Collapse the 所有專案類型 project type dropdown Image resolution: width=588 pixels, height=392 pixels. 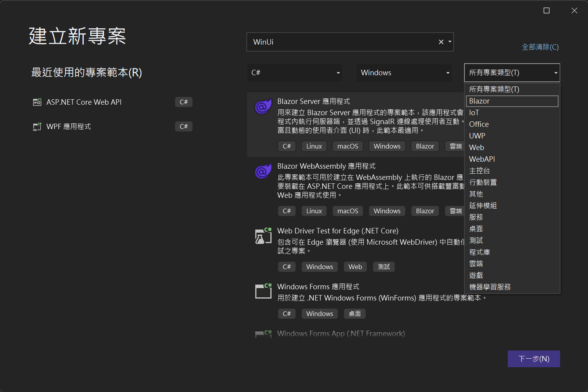pos(512,73)
